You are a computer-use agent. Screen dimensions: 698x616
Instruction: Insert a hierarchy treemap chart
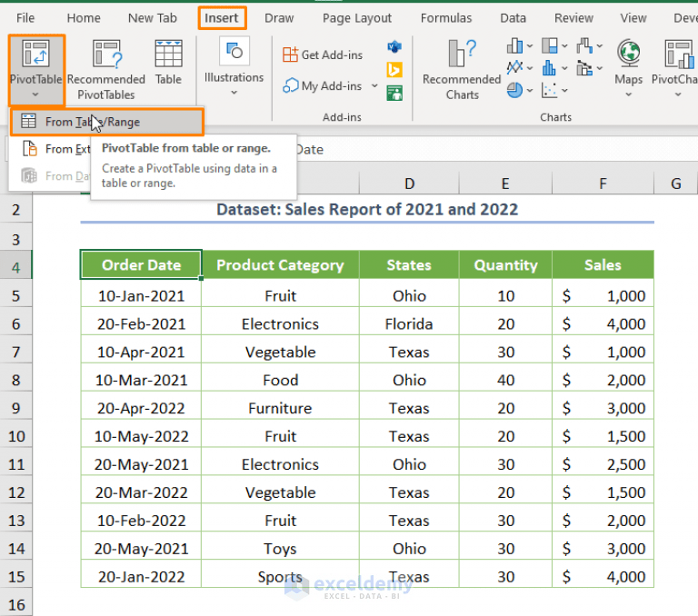tap(550, 45)
